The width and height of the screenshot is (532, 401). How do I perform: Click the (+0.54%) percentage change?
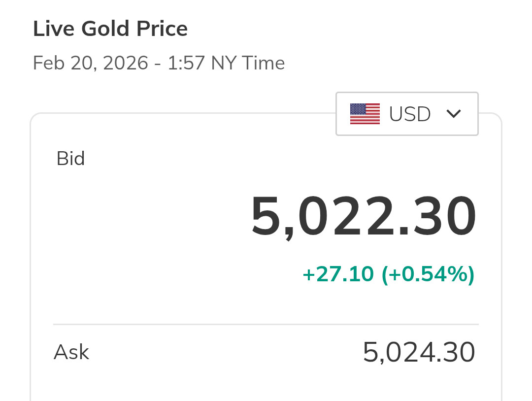(428, 274)
